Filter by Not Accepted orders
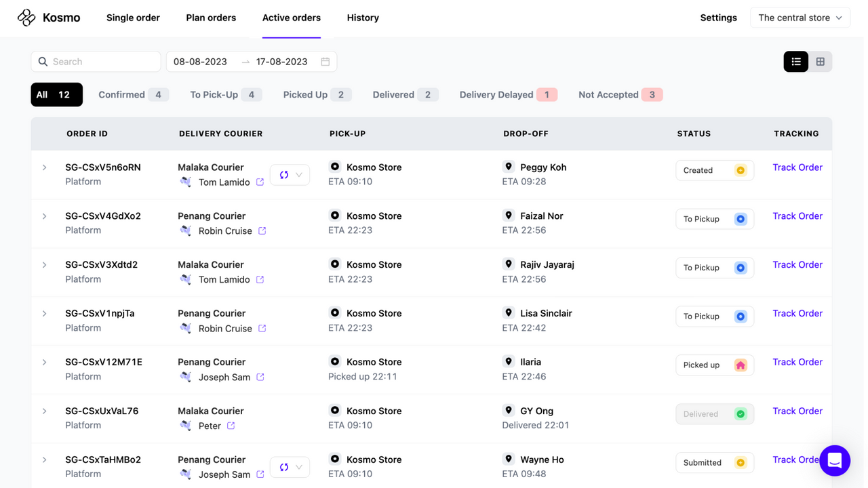Image resolution: width=868 pixels, height=488 pixels. coord(620,95)
